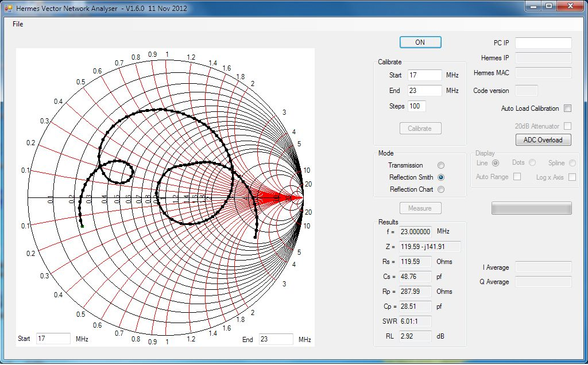Click the Calibrate button
This screenshot has width=588, height=365.
[420, 128]
